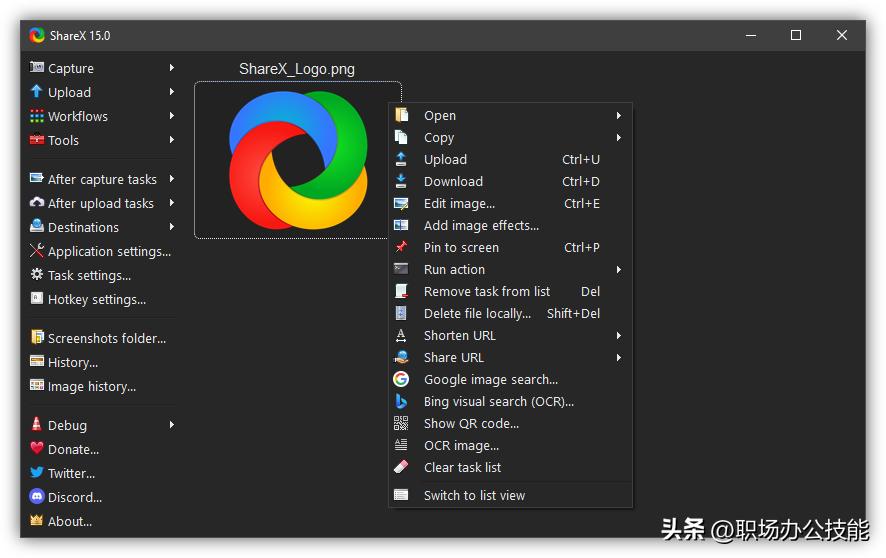Click the Discord logo icon in sidebar
The image size is (886, 558).
pos(37,497)
